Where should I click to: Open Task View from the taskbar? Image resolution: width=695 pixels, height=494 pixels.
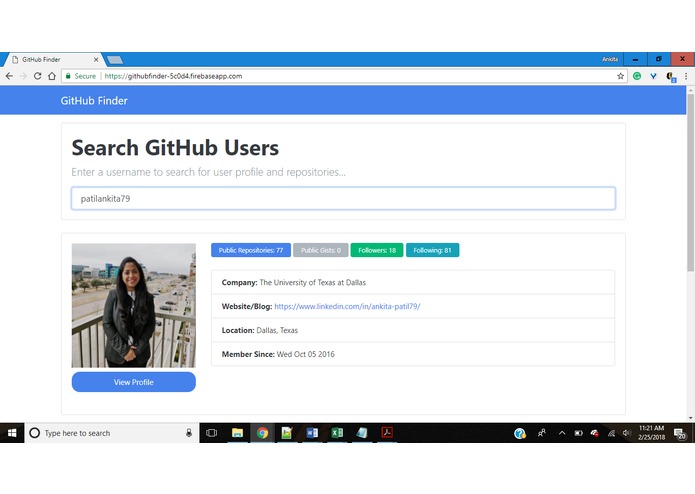point(212,433)
